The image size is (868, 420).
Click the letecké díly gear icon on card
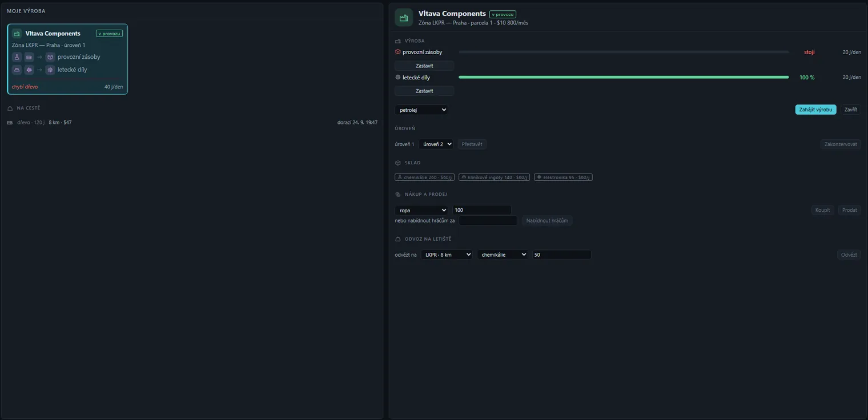pyautogui.click(x=50, y=70)
